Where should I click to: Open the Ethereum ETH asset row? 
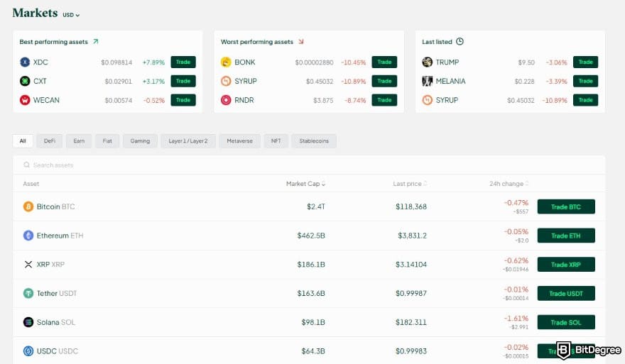[309, 236]
